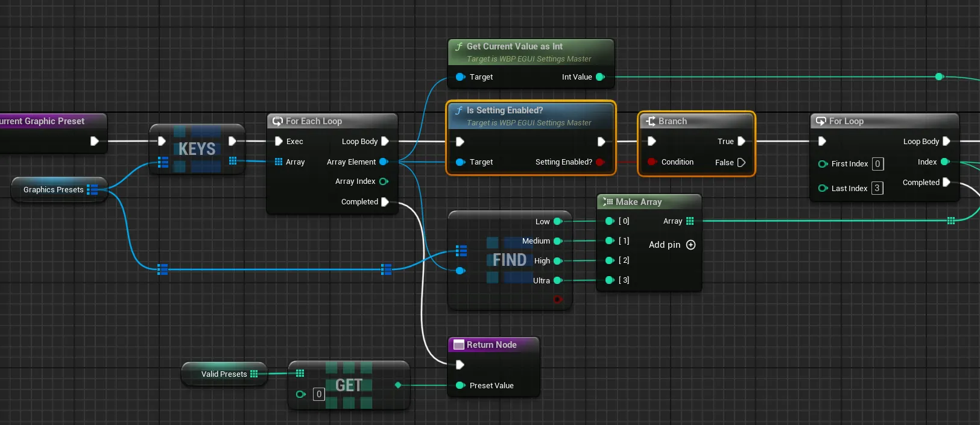Click boolean output pin on FIND node

[x=558, y=299]
